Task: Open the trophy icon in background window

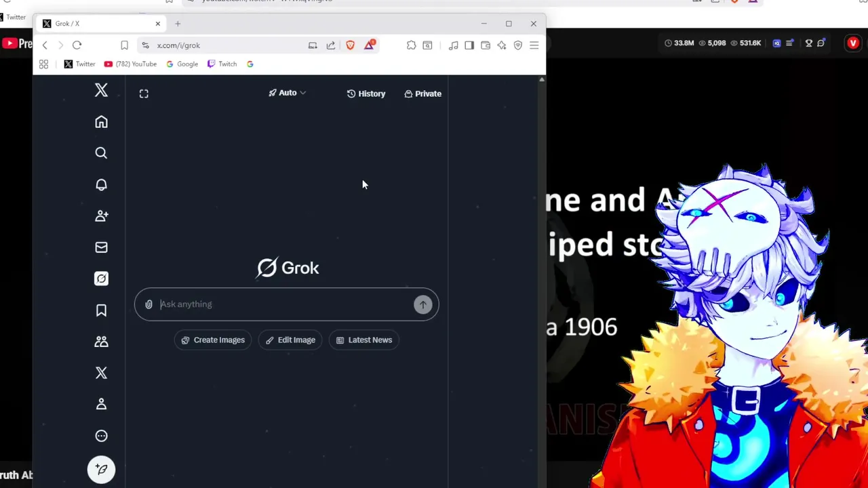Action: [x=808, y=43]
